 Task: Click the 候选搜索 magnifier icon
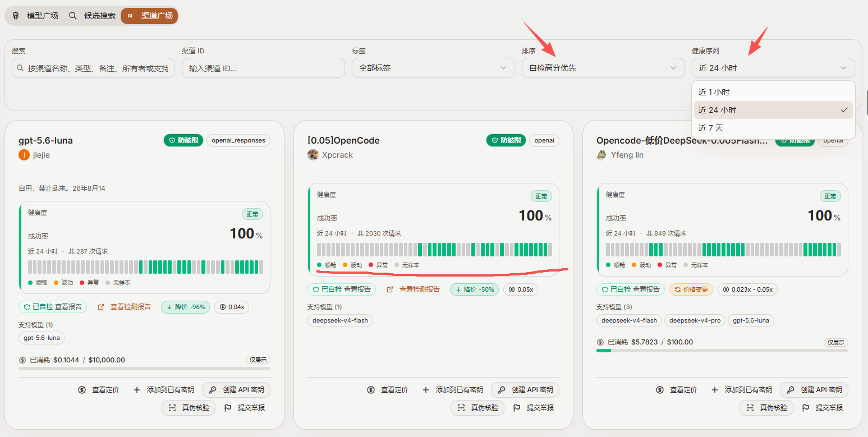tap(73, 16)
